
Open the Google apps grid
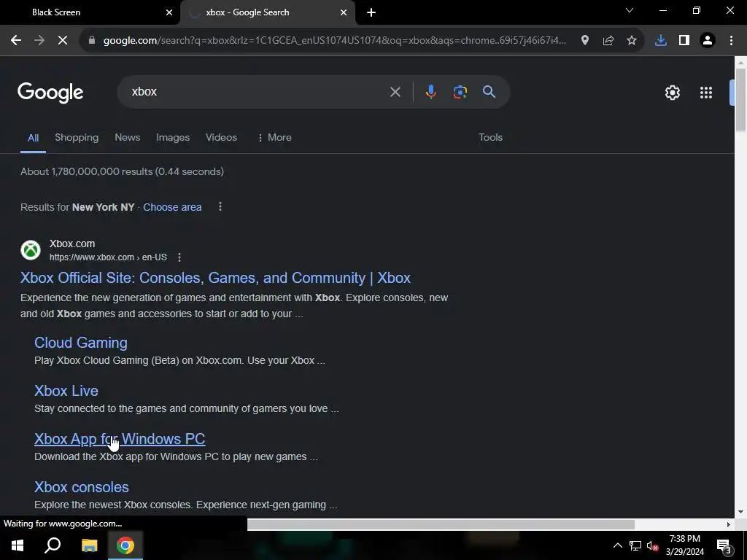click(x=706, y=93)
